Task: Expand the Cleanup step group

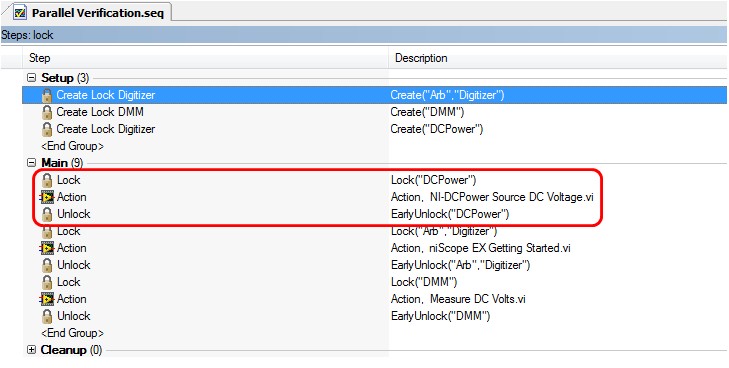Action: tap(31, 350)
